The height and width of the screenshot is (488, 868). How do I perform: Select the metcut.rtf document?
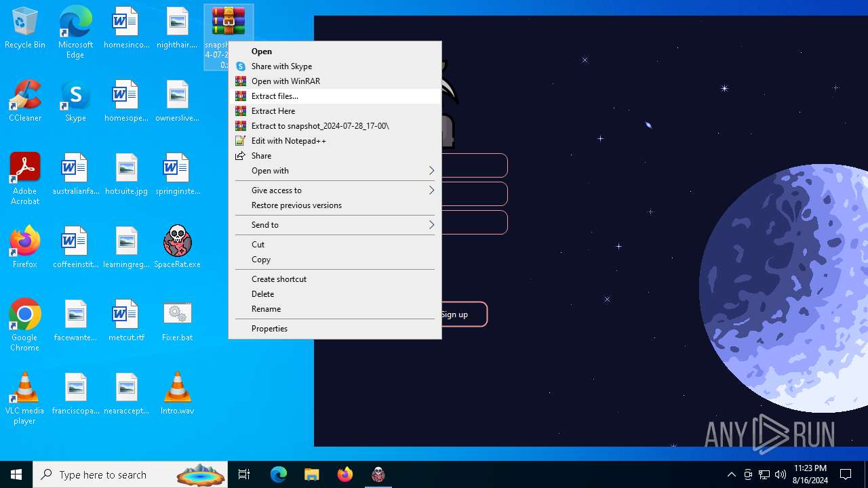coord(126,321)
